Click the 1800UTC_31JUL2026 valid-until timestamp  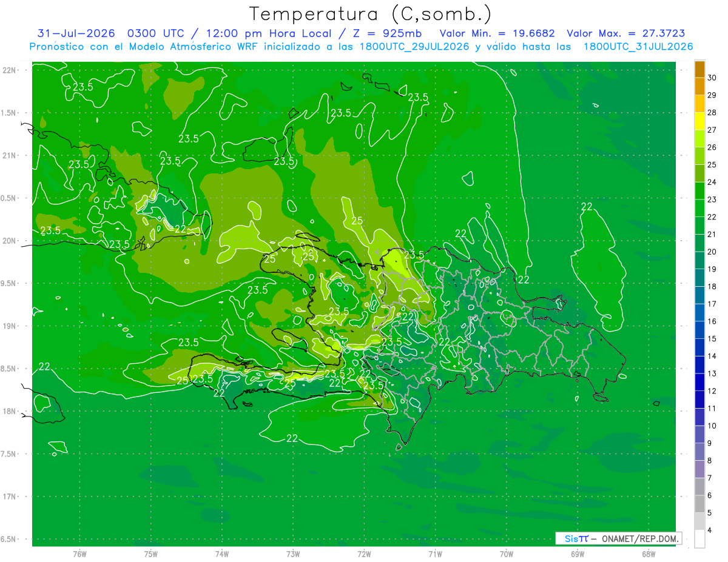click(638, 47)
